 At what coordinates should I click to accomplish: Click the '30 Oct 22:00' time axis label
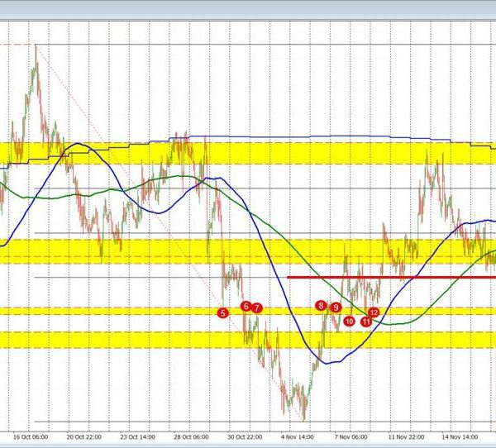(245, 437)
